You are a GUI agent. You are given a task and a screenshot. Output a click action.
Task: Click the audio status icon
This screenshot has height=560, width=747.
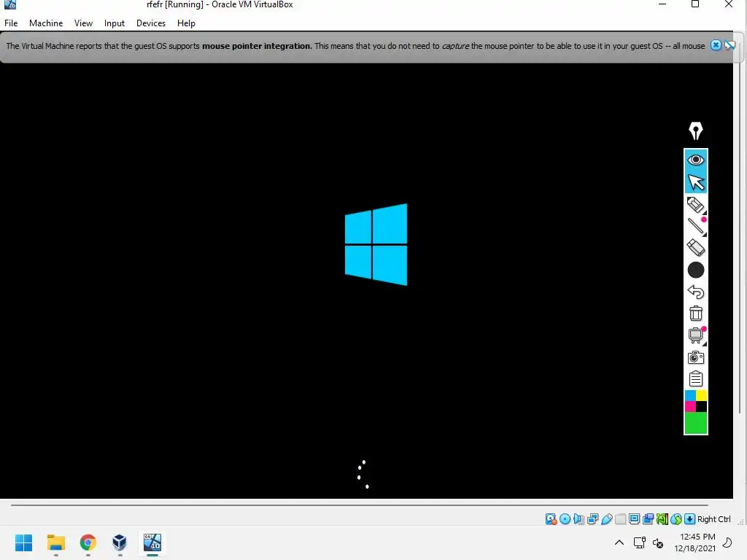[x=578, y=519]
